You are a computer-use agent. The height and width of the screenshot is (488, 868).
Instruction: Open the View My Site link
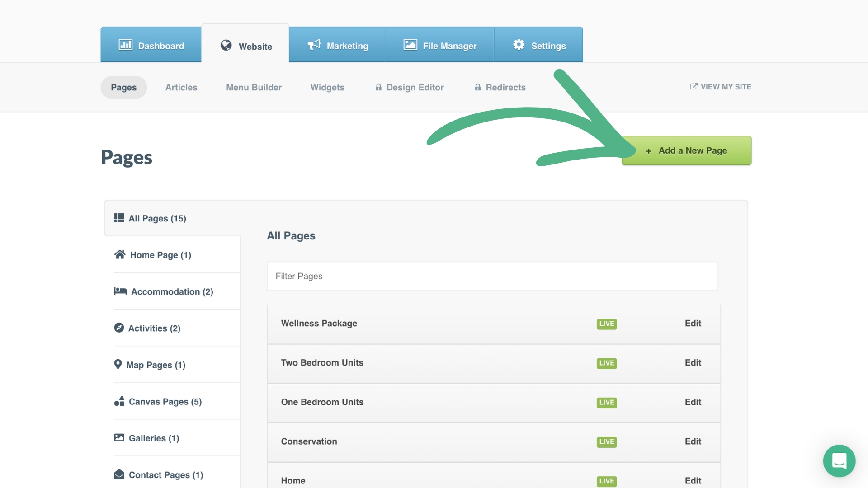(x=721, y=87)
